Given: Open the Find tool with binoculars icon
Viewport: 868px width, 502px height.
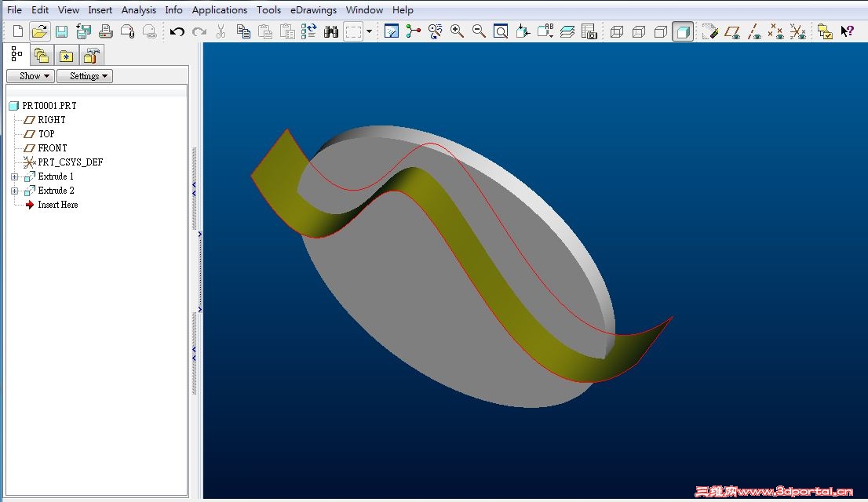Looking at the screenshot, I should point(331,31).
